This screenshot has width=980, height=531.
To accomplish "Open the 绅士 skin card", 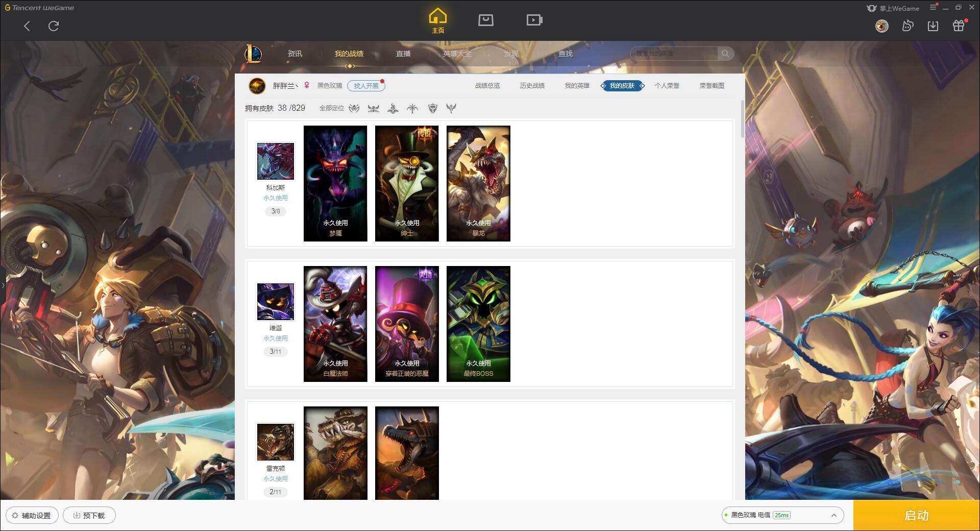I will (407, 183).
